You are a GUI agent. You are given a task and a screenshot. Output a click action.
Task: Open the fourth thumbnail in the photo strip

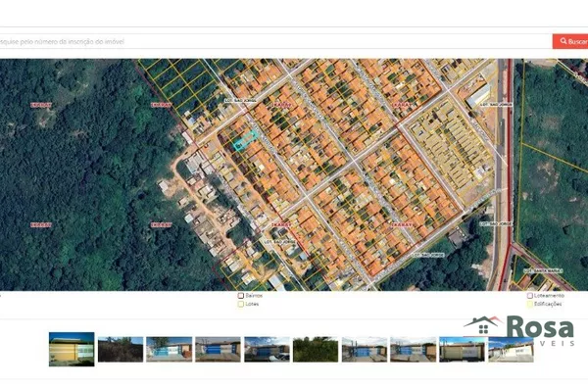218,350
